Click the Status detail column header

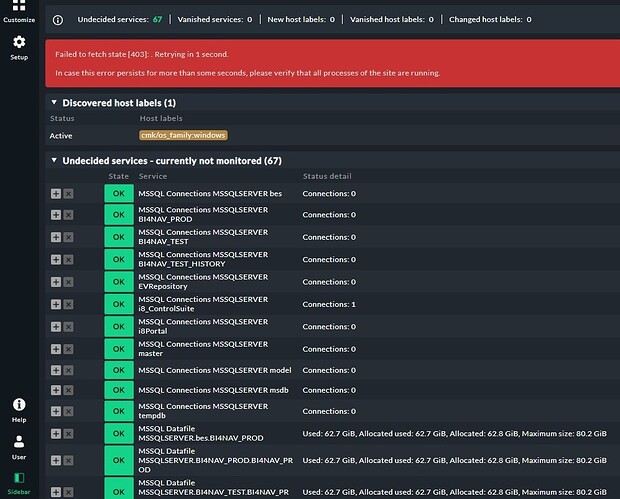(329, 176)
